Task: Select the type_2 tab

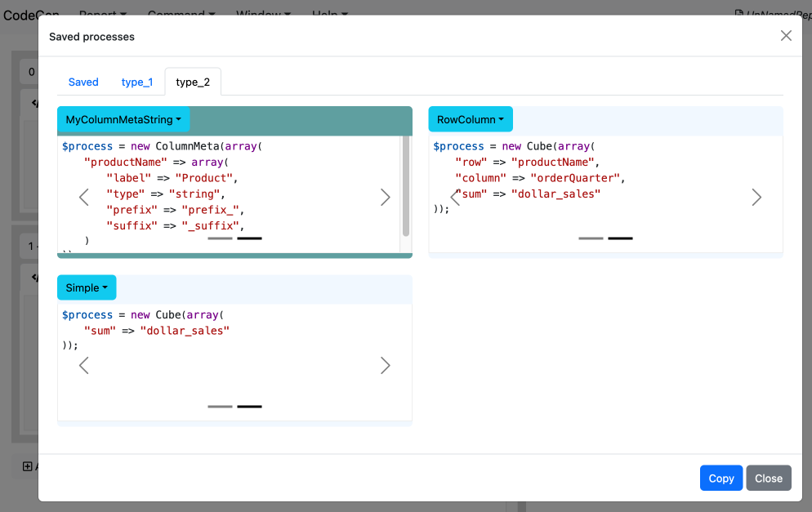Action: (x=193, y=82)
